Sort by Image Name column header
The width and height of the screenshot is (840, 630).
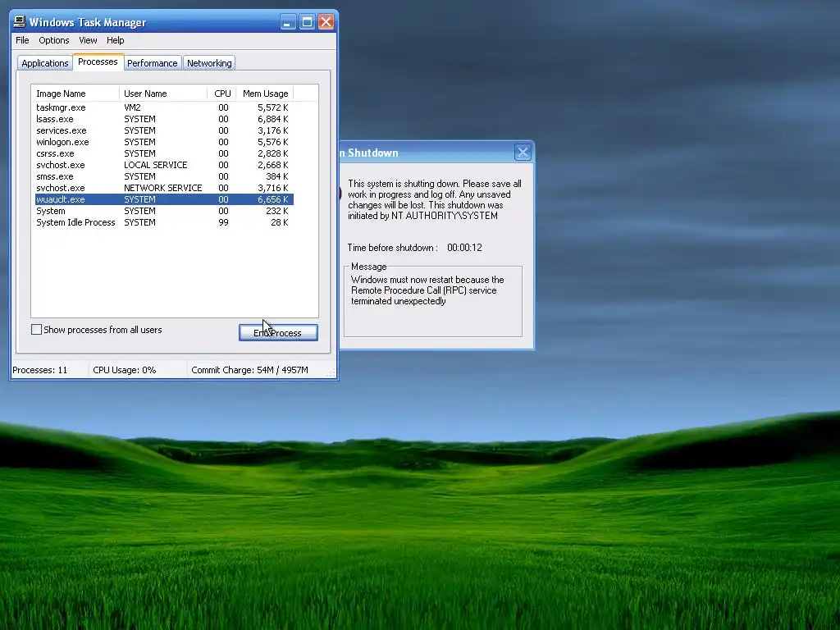(x=75, y=94)
